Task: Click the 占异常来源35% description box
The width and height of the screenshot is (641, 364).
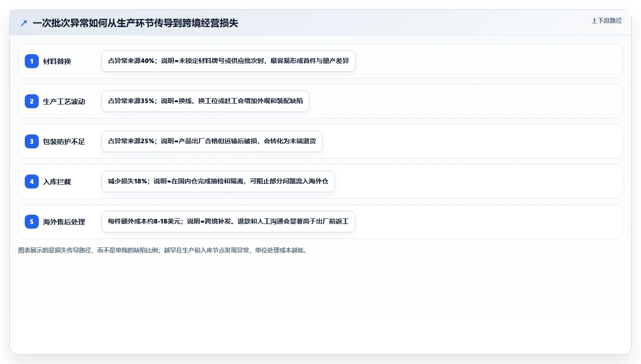Action: tap(205, 101)
